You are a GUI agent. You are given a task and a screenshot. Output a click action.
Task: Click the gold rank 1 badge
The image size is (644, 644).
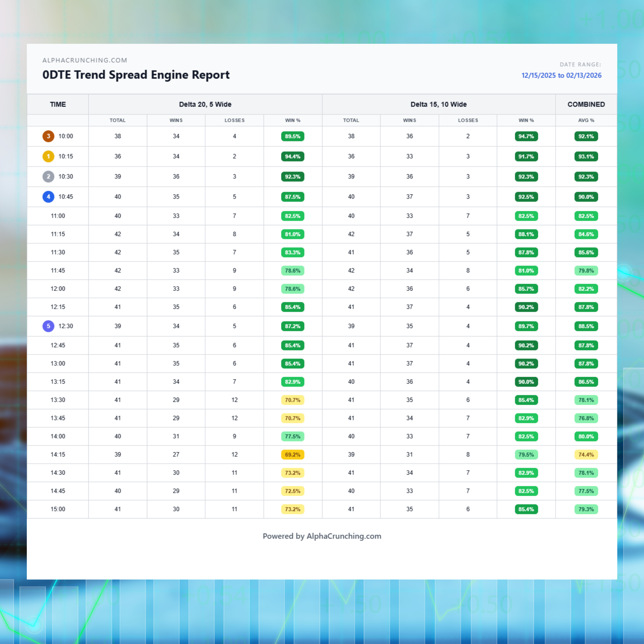(48, 156)
